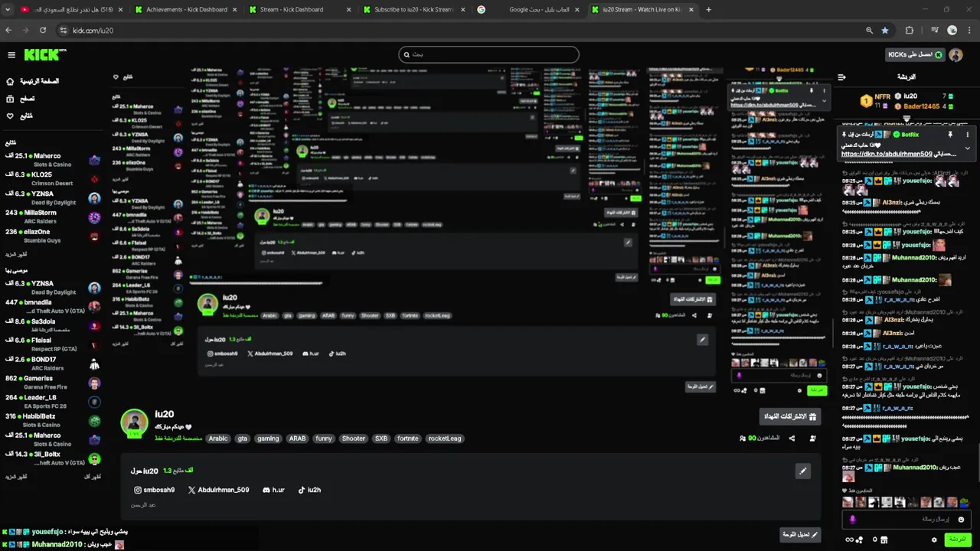This screenshot has height=551, width=980.
Task: Open the user profile avatar menu
Action: (x=955, y=55)
